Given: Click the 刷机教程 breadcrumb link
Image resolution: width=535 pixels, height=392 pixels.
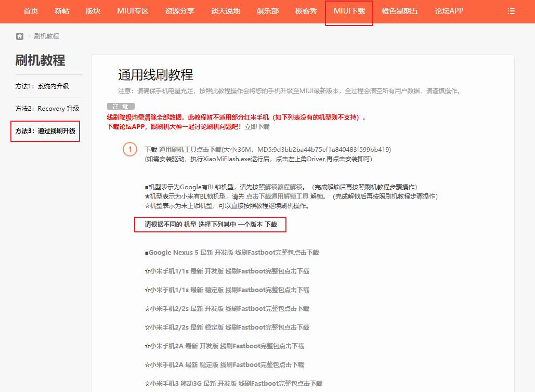Looking at the screenshot, I should 46,36.
